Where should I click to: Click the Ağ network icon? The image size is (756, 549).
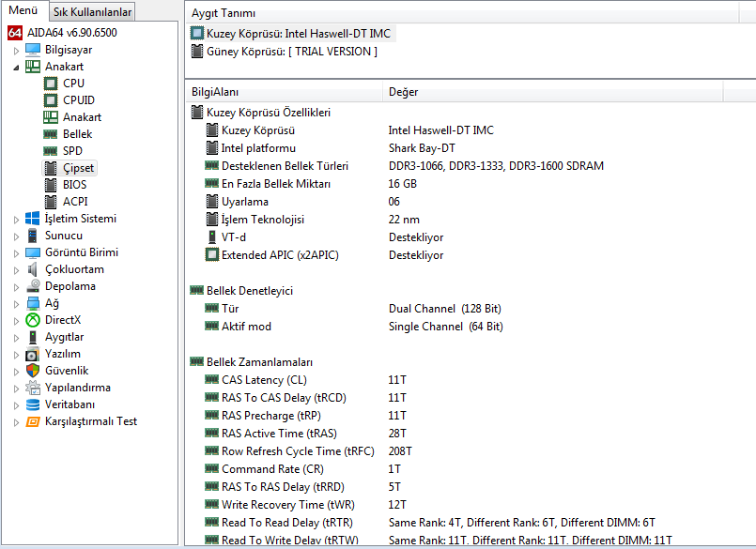33,303
